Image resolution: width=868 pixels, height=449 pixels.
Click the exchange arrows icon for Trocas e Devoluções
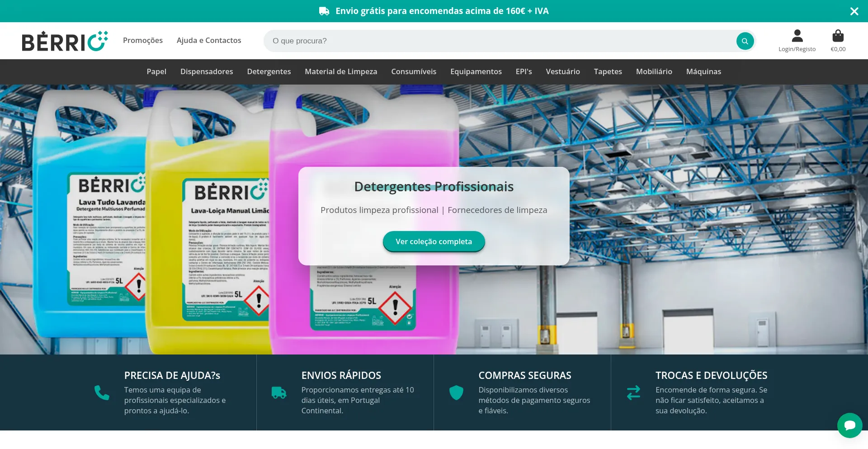click(x=633, y=393)
